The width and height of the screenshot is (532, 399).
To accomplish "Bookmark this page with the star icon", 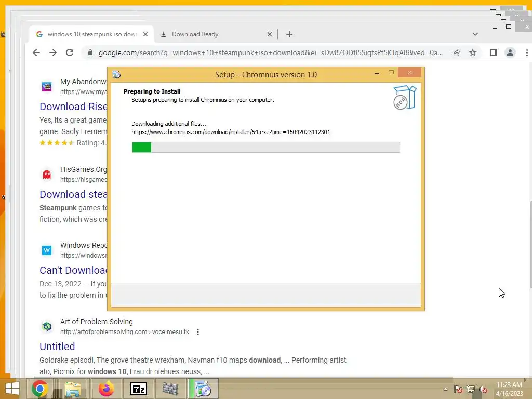I will pyautogui.click(x=473, y=52).
